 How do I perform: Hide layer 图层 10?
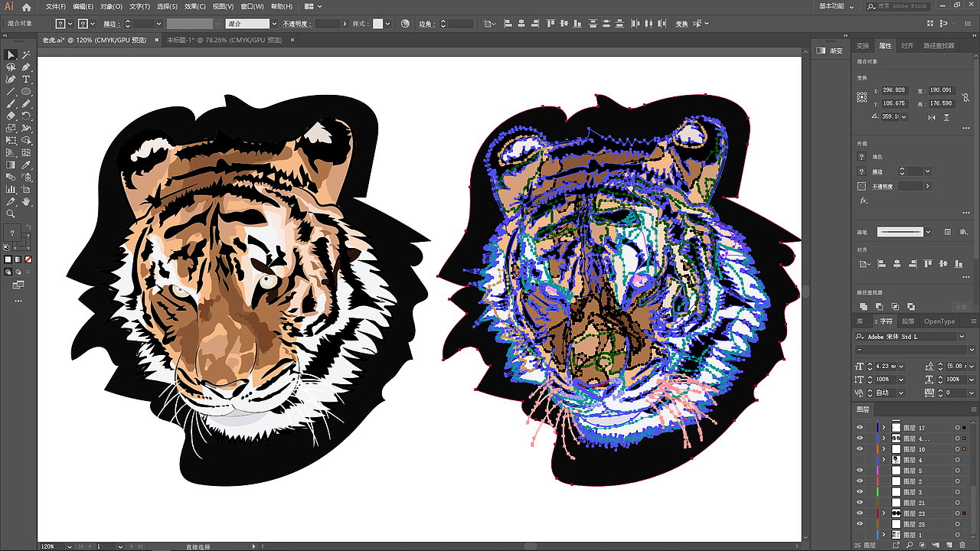tap(859, 449)
